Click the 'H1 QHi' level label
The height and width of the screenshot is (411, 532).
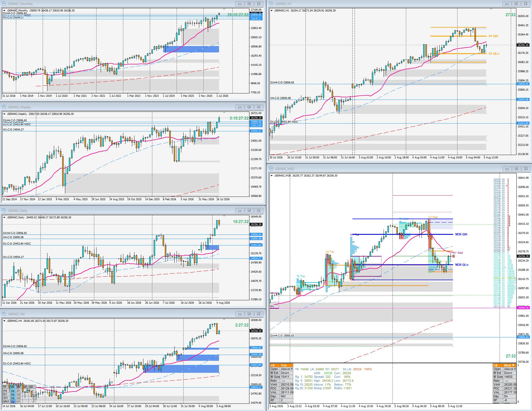tap(493, 36)
